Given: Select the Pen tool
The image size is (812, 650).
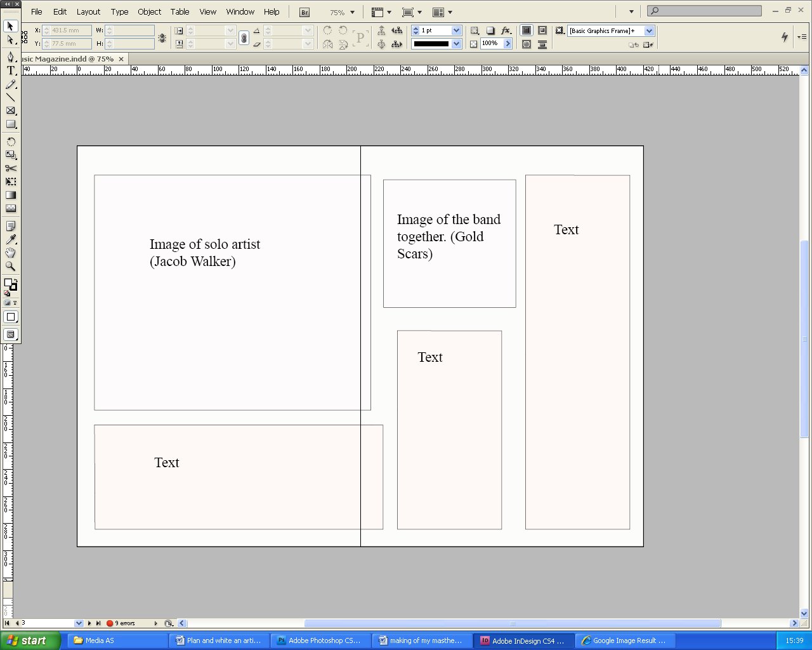Looking at the screenshot, I should pyautogui.click(x=10, y=57).
